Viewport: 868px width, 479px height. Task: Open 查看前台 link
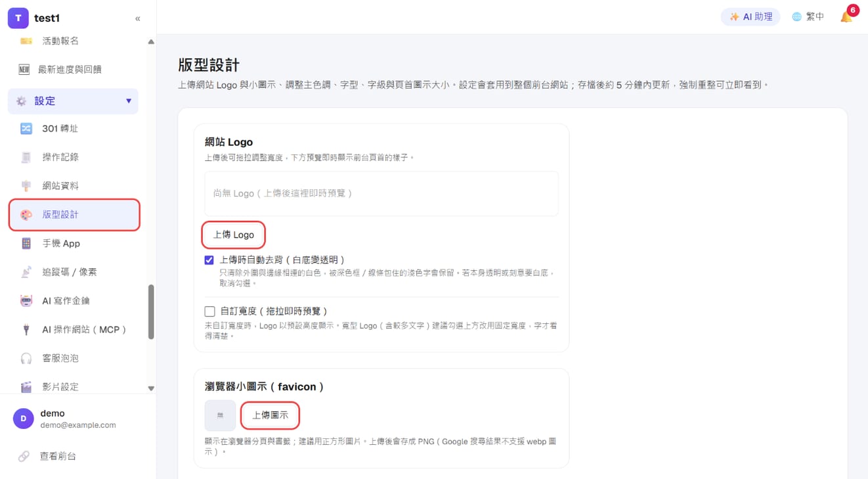point(58,456)
